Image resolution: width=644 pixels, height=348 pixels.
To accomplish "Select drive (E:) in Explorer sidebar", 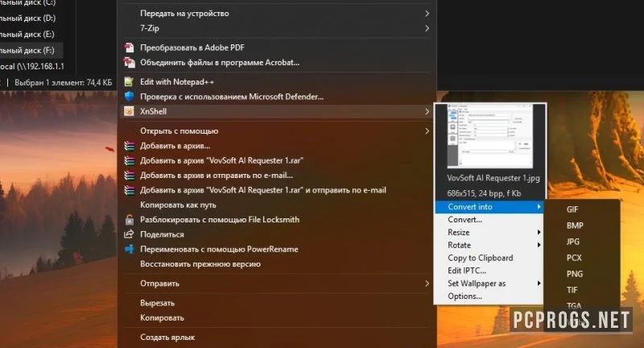I will coord(27,34).
